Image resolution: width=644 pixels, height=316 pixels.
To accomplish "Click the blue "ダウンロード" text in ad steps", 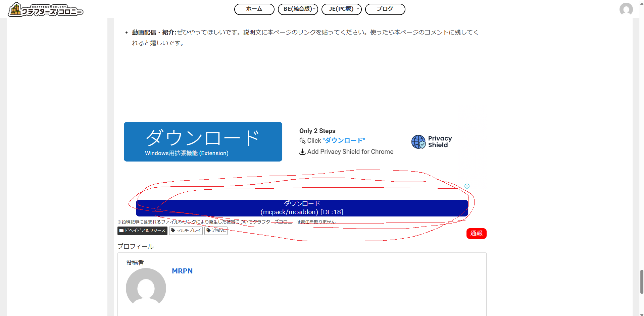I will (344, 140).
